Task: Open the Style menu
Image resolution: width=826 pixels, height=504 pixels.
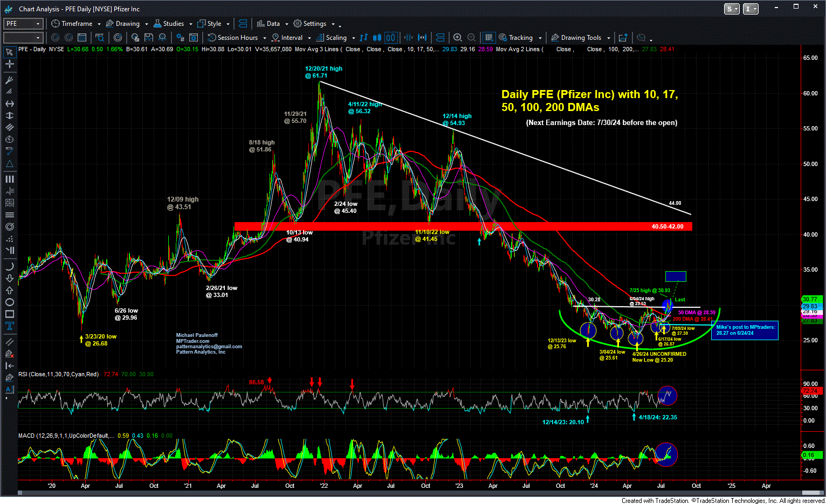Action: (x=210, y=24)
